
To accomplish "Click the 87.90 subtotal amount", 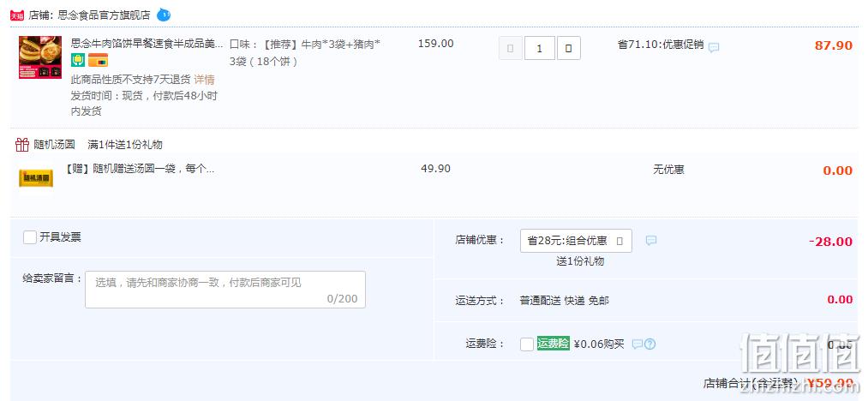I will (x=834, y=45).
